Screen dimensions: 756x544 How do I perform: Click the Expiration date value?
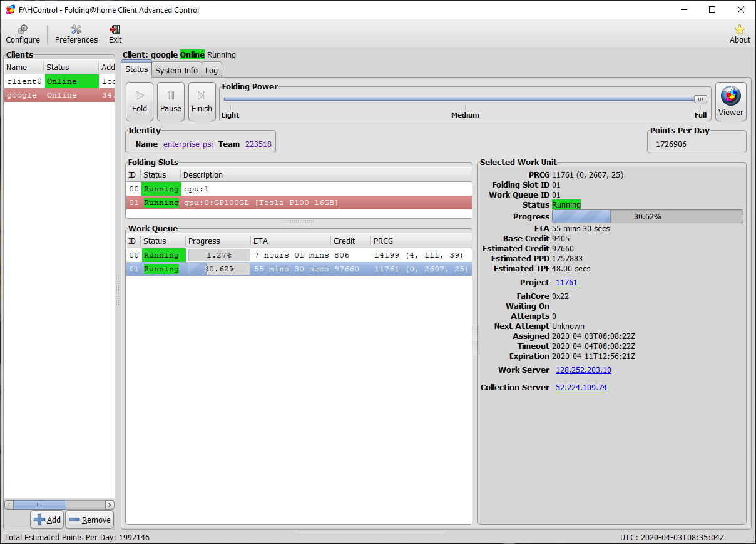coord(593,356)
